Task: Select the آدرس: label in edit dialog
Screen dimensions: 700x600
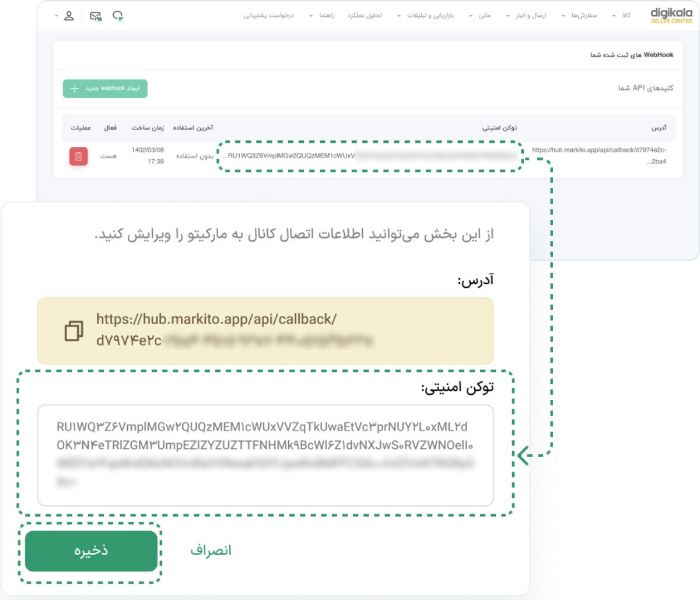Action: tap(475, 280)
